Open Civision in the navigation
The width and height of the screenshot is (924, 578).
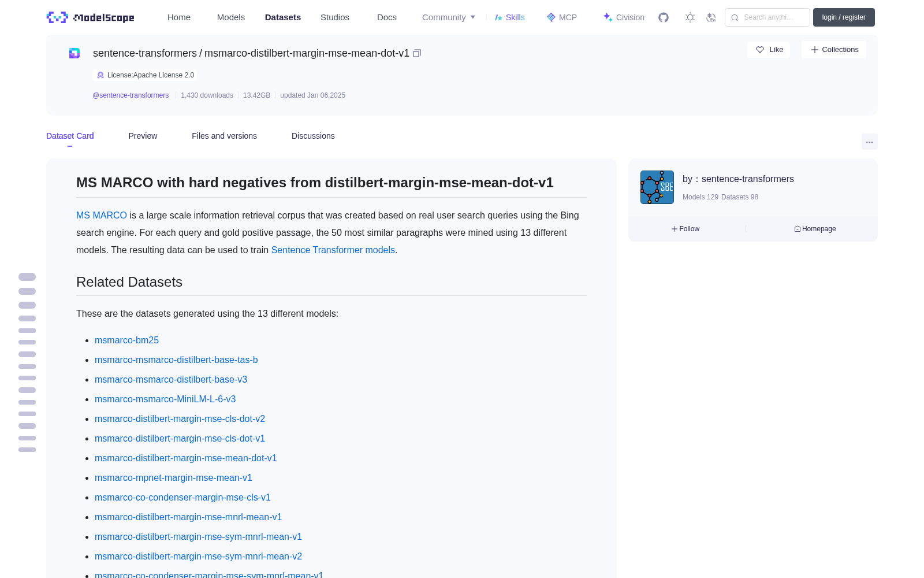click(x=624, y=17)
